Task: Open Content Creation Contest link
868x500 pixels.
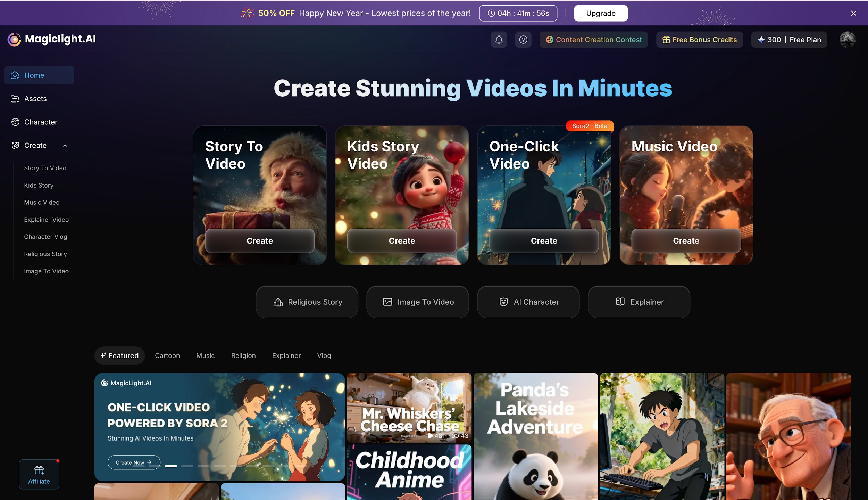Action: pos(594,40)
